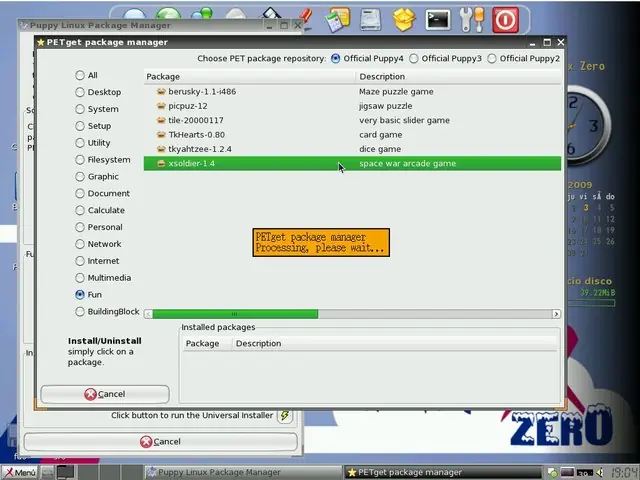Click 'dice game' description
This screenshot has width=640, height=480.
380,149
